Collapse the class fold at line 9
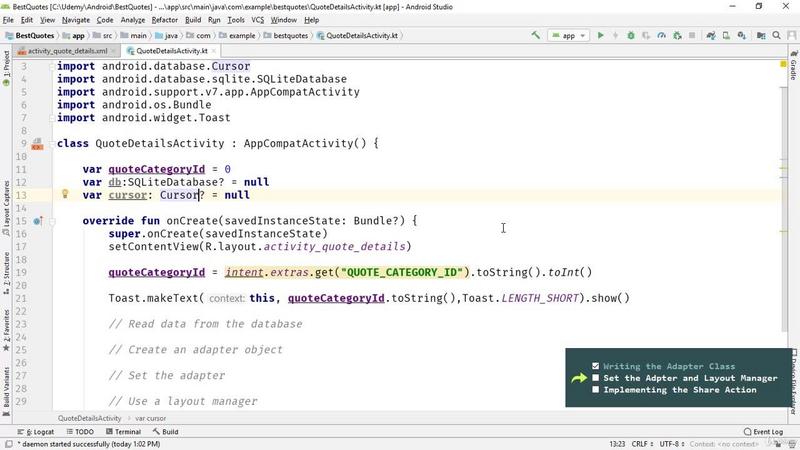 click(52, 143)
